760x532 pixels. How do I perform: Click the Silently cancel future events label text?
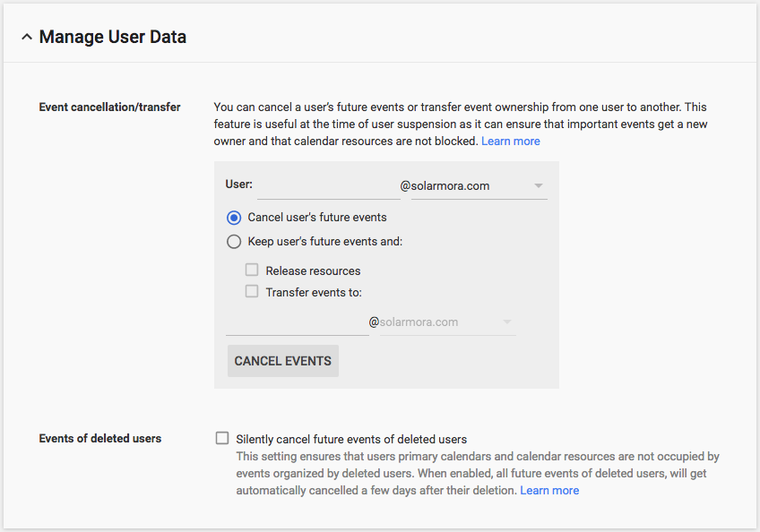click(351, 439)
